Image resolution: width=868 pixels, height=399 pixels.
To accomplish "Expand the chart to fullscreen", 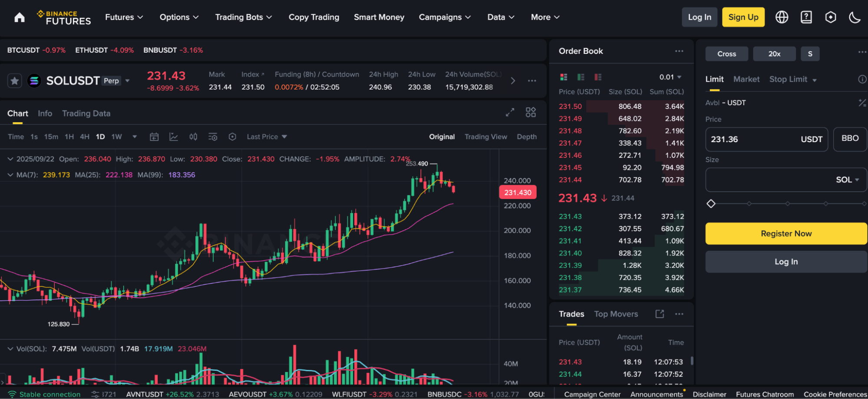I will (510, 113).
